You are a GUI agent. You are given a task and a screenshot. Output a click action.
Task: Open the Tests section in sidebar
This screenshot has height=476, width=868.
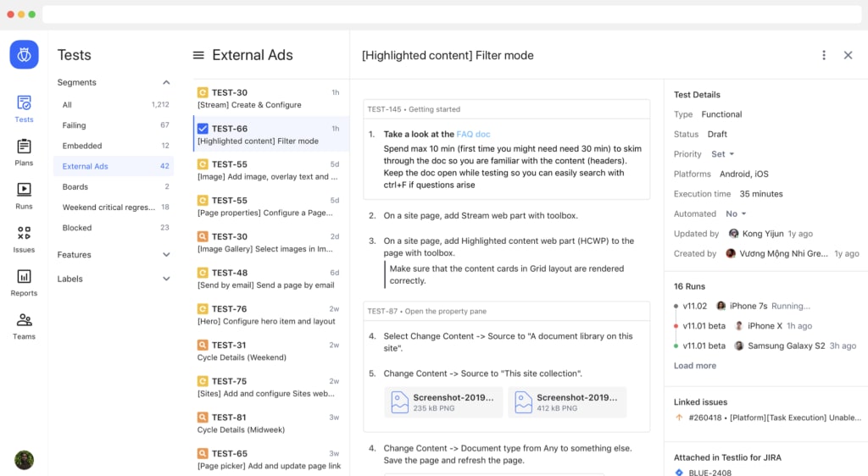pos(24,108)
